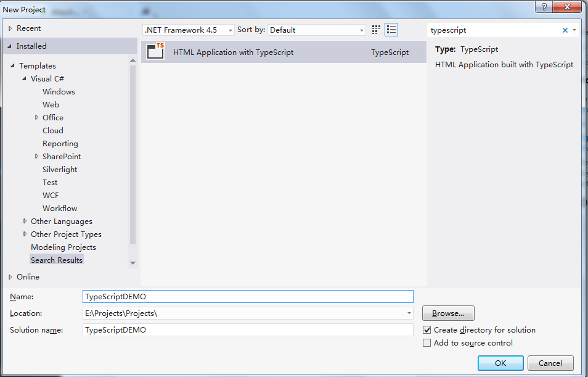The height and width of the screenshot is (377, 588).
Task: Check Create directory for solution
Action: point(427,329)
